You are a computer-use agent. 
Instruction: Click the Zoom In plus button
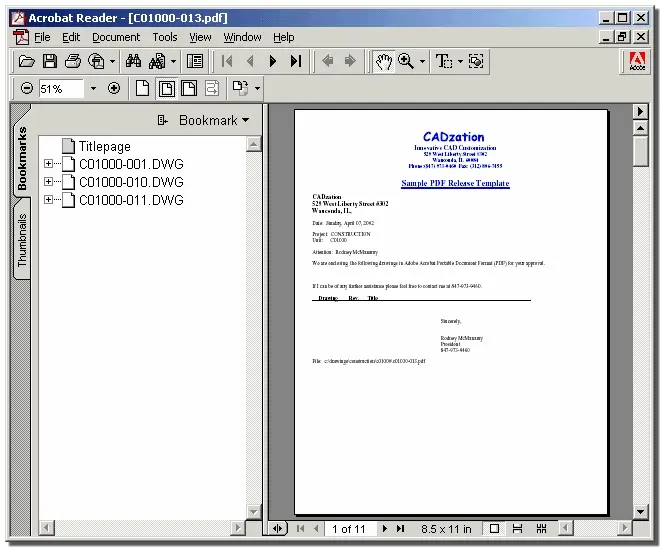(114, 88)
